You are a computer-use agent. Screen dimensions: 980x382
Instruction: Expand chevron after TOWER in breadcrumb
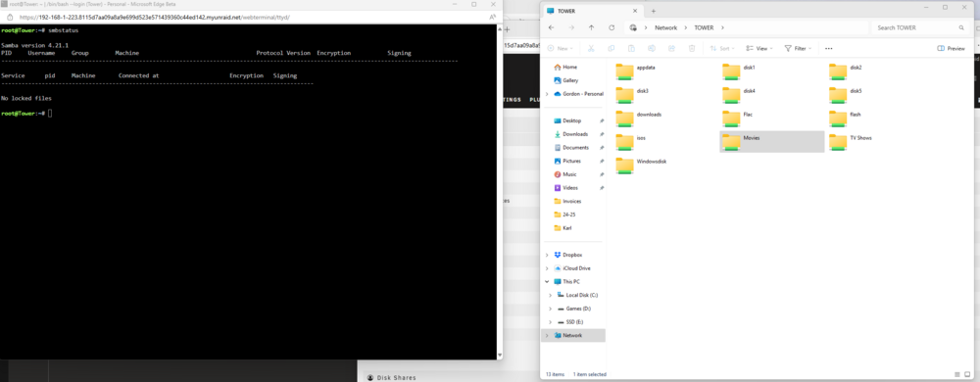[x=722, y=28]
